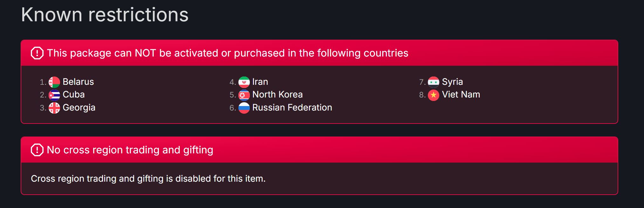Viewport: 644px width, 208px height.
Task: Click warning icon beside cross region header
Action: click(37, 150)
